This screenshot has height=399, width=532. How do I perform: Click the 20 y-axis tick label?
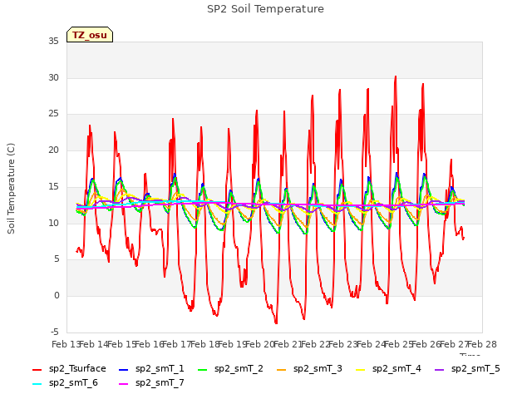[x=53, y=150]
